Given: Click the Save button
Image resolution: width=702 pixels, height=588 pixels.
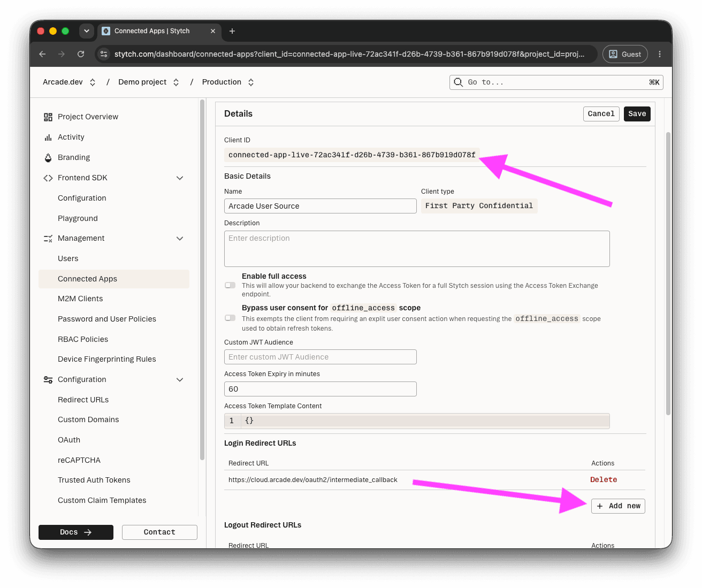Looking at the screenshot, I should click(x=637, y=114).
